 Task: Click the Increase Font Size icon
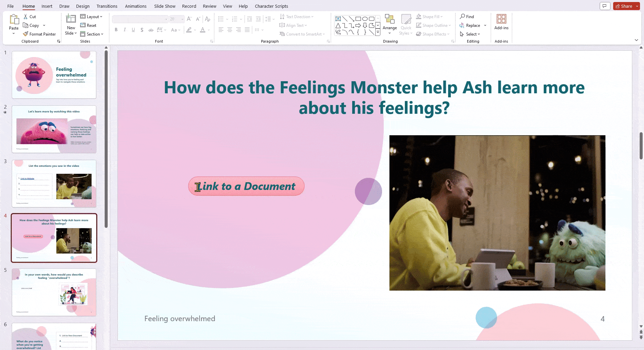[189, 19]
